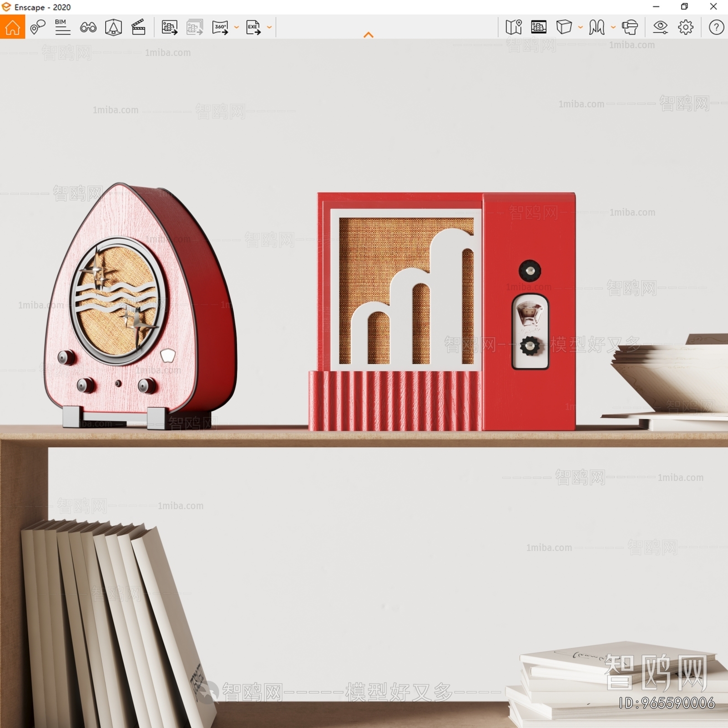Viewport: 728px width, 728px height.
Task: Expand the navigation mode dropdown arrow
Action: point(613,27)
